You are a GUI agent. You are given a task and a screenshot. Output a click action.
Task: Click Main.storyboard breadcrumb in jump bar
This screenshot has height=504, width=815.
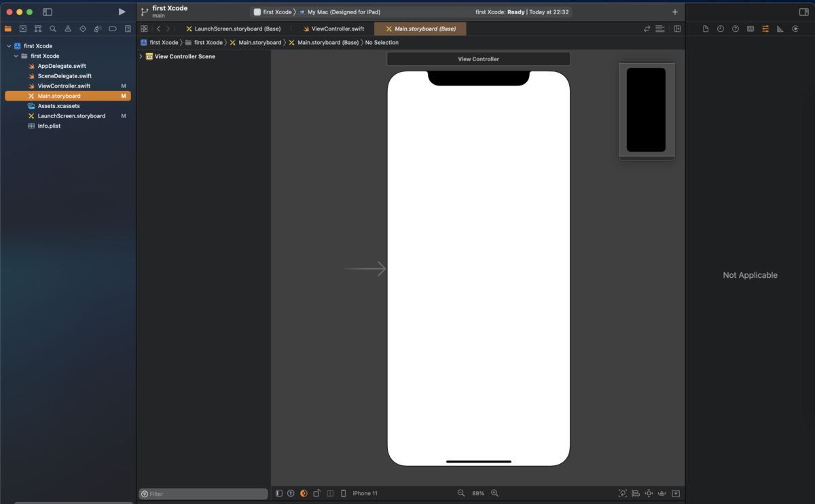(255, 42)
